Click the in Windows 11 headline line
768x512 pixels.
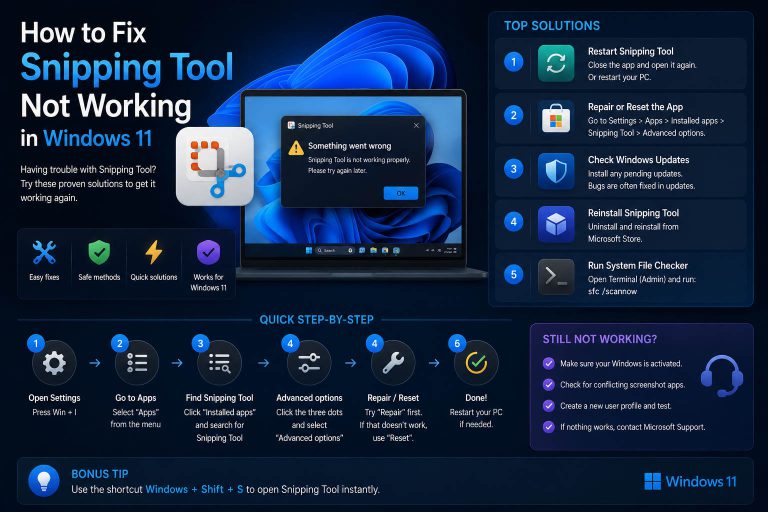[86, 138]
